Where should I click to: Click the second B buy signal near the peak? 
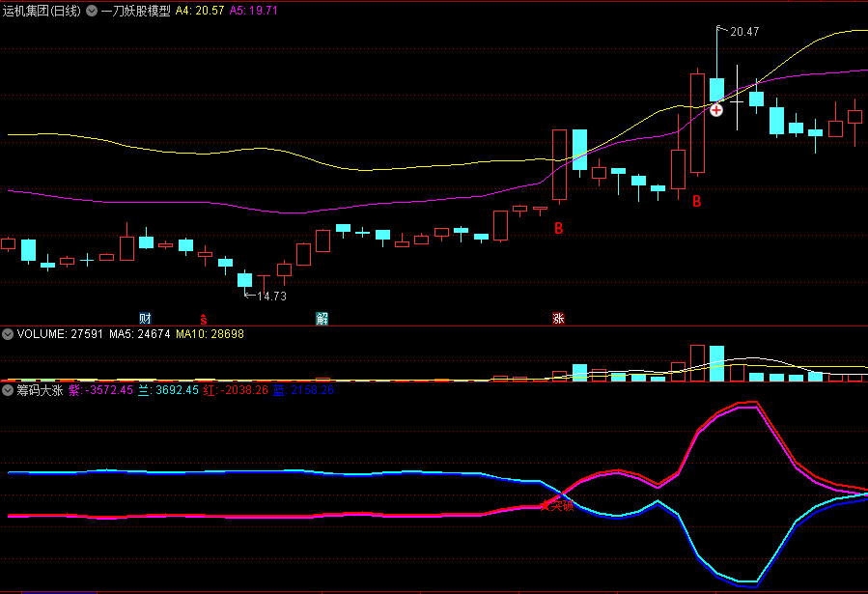(x=696, y=202)
